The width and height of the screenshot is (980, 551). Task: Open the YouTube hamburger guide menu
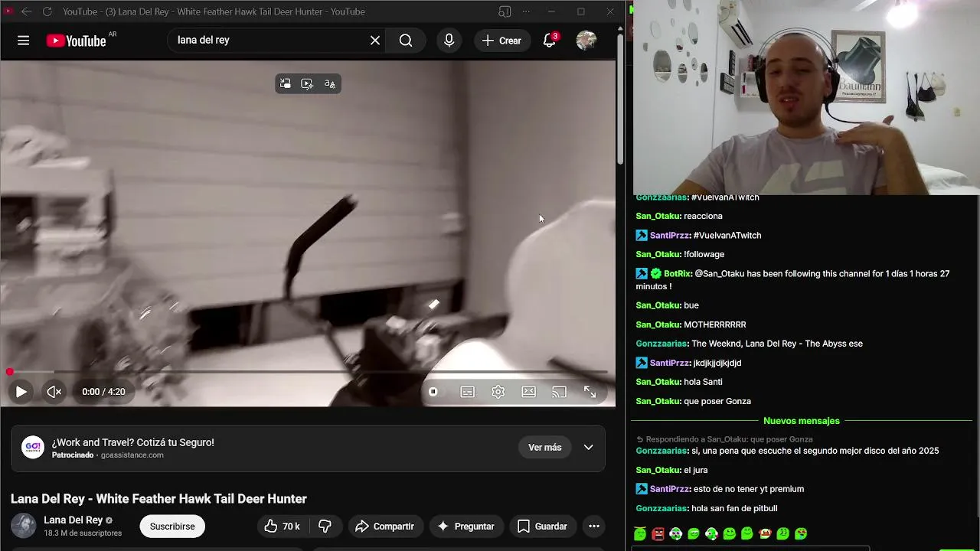point(23,41)
